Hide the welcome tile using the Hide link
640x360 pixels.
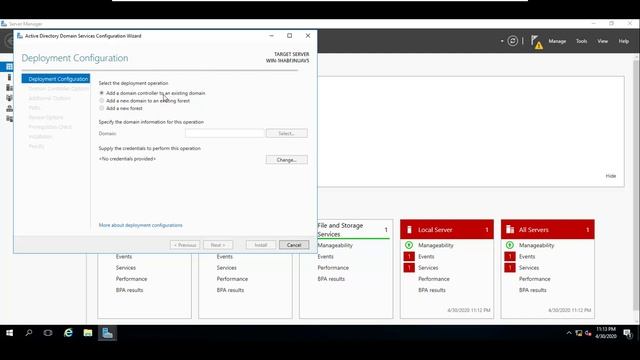(611, 176)
